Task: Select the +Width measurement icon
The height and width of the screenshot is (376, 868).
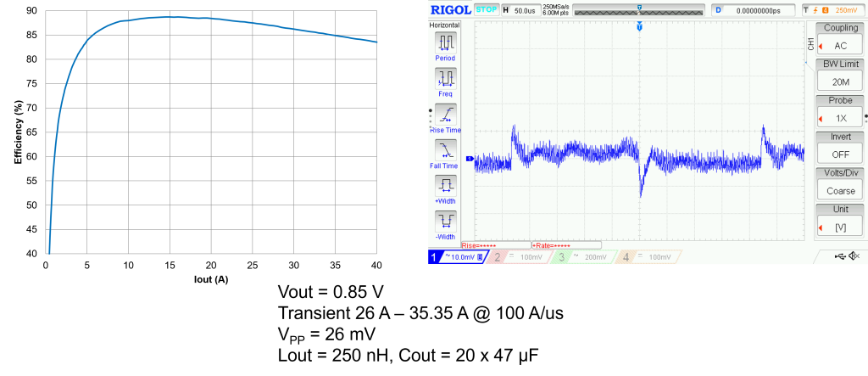Action: click(445, 186)
